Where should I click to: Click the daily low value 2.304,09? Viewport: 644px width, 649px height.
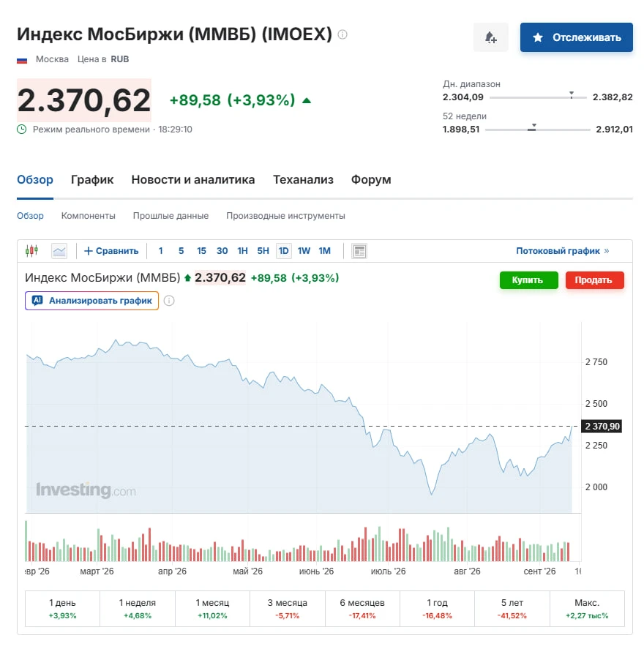463,97
